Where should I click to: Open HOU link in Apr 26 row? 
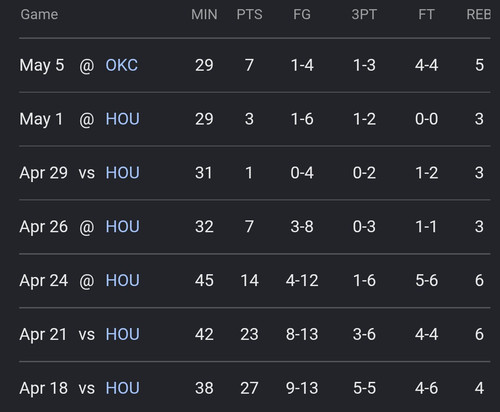pos(122,227)
